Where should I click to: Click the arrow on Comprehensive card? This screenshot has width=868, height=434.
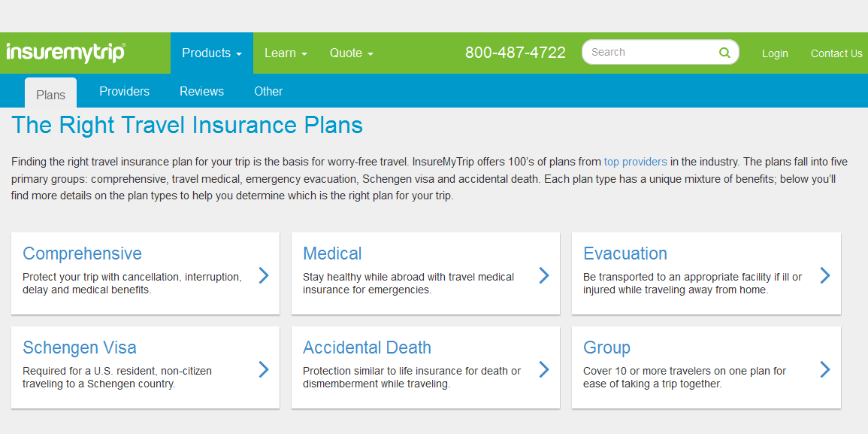pos(264,275)
